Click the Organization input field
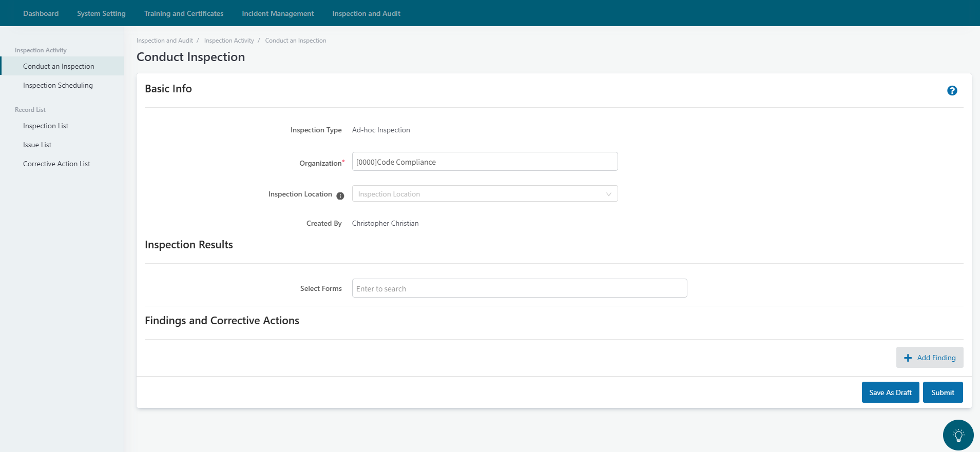Viewport: 980px width, 452px height. pos(484,162)
